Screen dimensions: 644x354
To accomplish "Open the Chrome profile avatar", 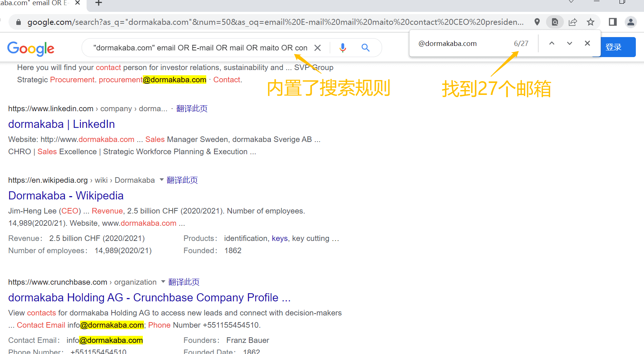I will point(631,22).
